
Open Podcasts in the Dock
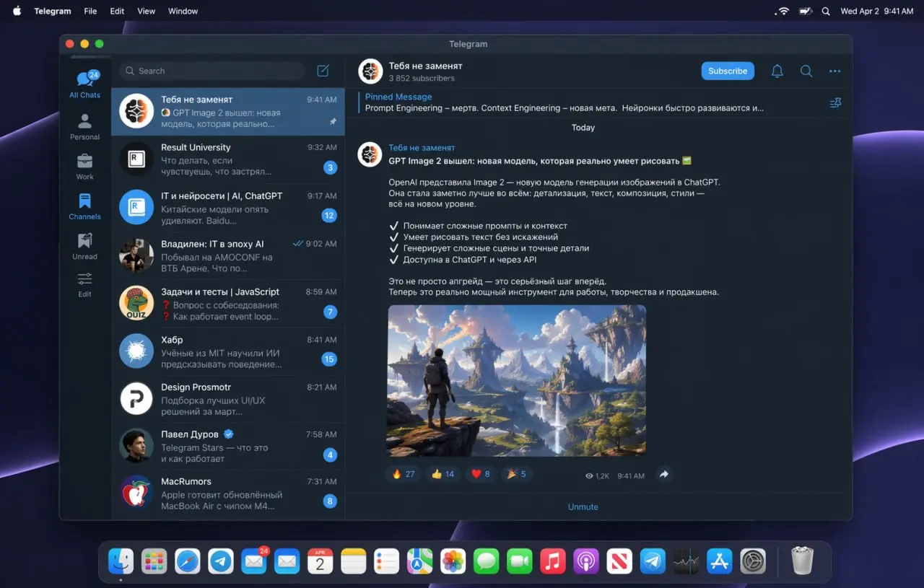coord(586,561)
